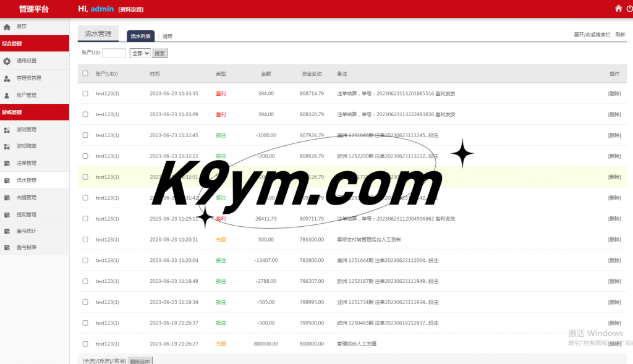Toggle the select-all checkbox in the table header
Viewport: 633px width, 364px height.
tap(85, 74)
